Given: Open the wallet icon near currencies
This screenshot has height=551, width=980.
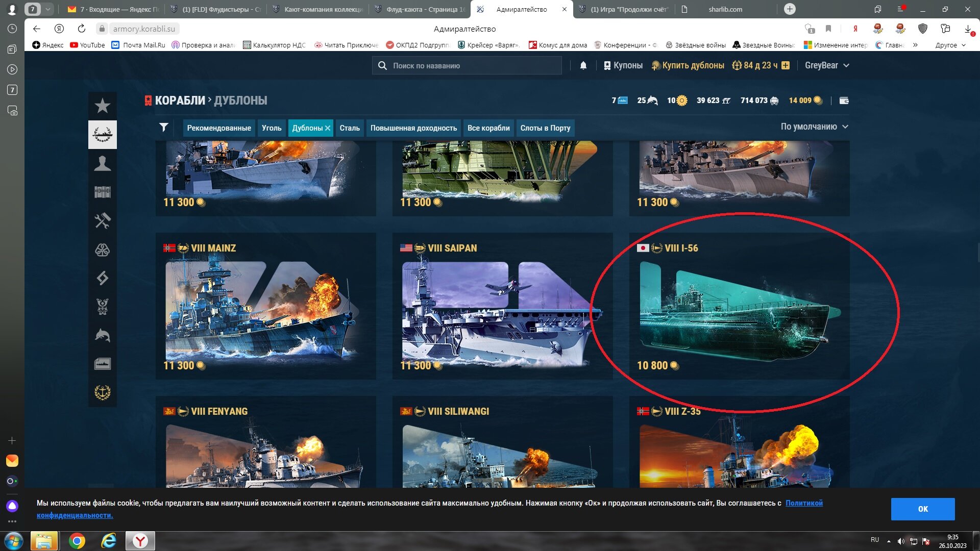Looking at the screenshot, I should point(844,101).
